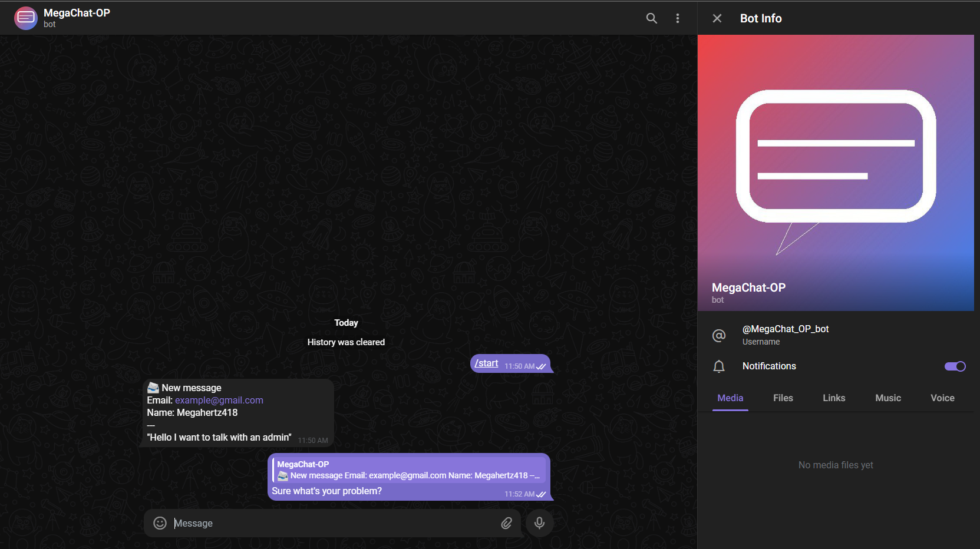Click the paperclip attachment icon
The image size is (980, 549).
(x=506, y=523)
